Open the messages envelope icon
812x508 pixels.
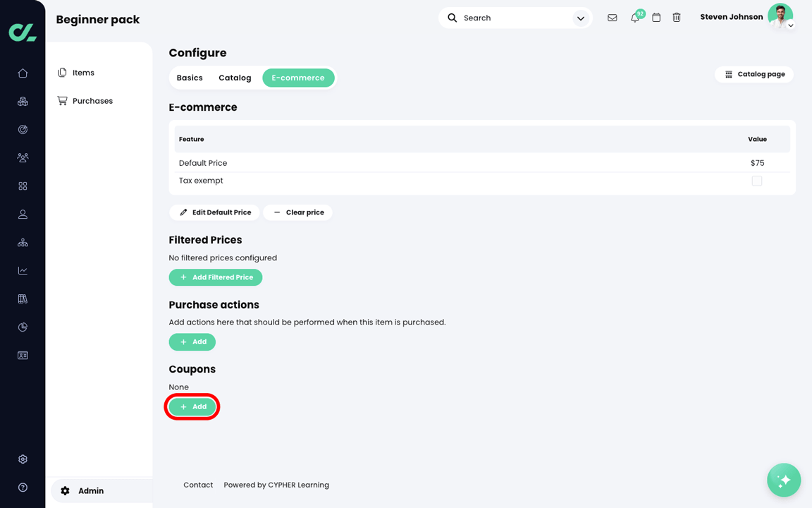(612, 18)
